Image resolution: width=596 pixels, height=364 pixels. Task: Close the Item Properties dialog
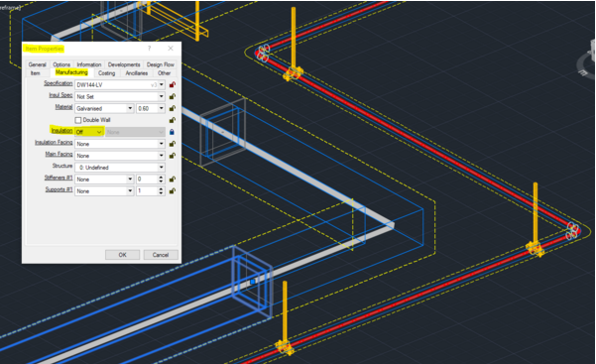tap(171, 49)
